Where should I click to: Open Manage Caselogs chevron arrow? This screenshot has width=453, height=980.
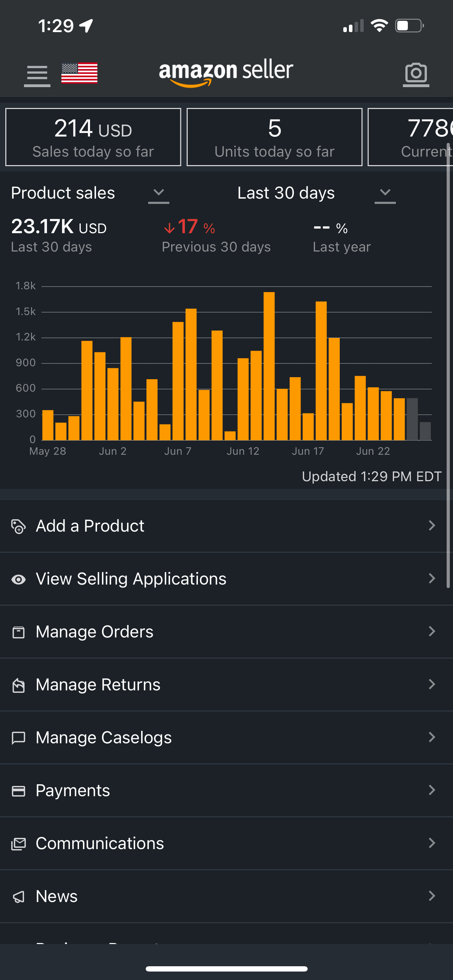(x=431, y=737)
